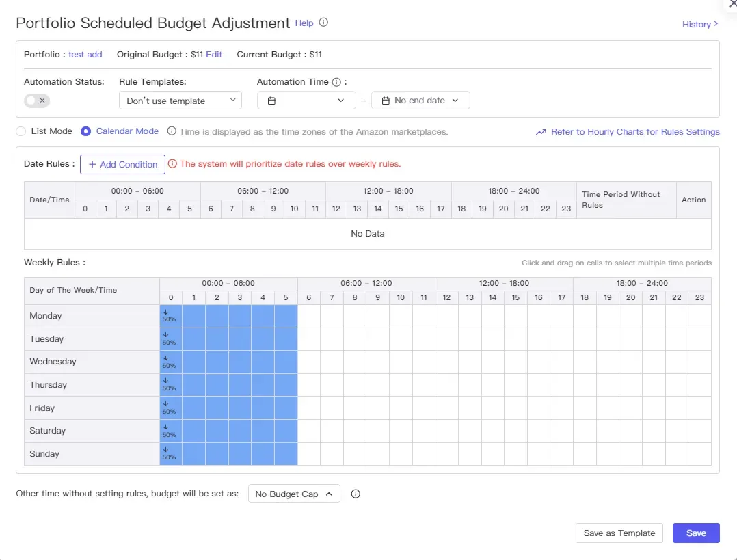Select List Mode radio button
Viewport: 737px width, 560px height.
coord(21,131)
